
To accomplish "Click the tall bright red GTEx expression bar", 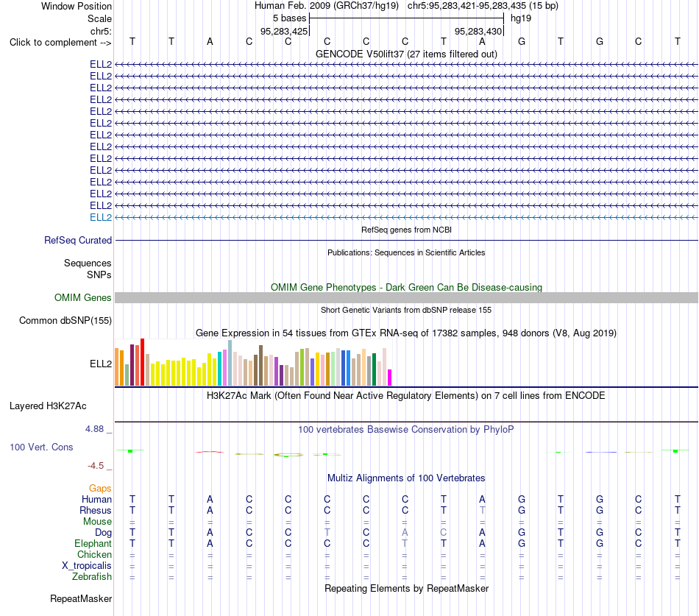I will point(142,362).
